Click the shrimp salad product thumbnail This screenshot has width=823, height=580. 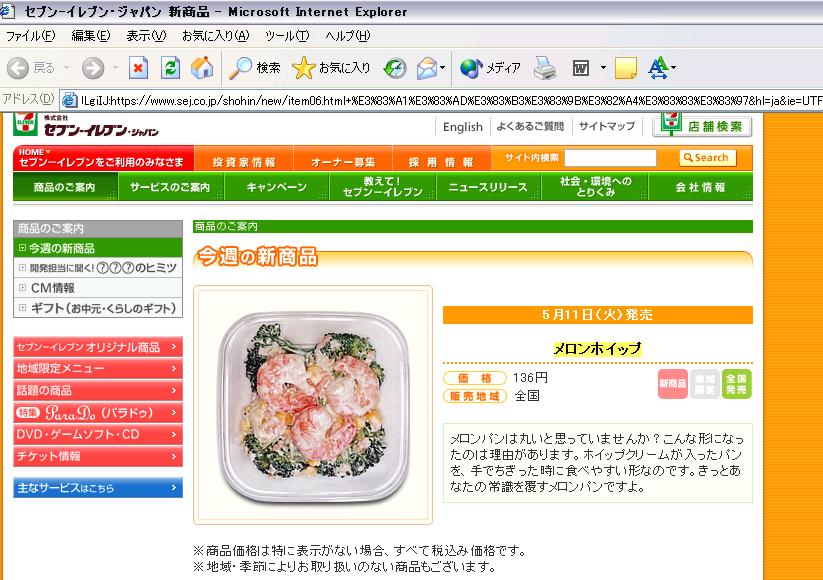click(313, 405)
